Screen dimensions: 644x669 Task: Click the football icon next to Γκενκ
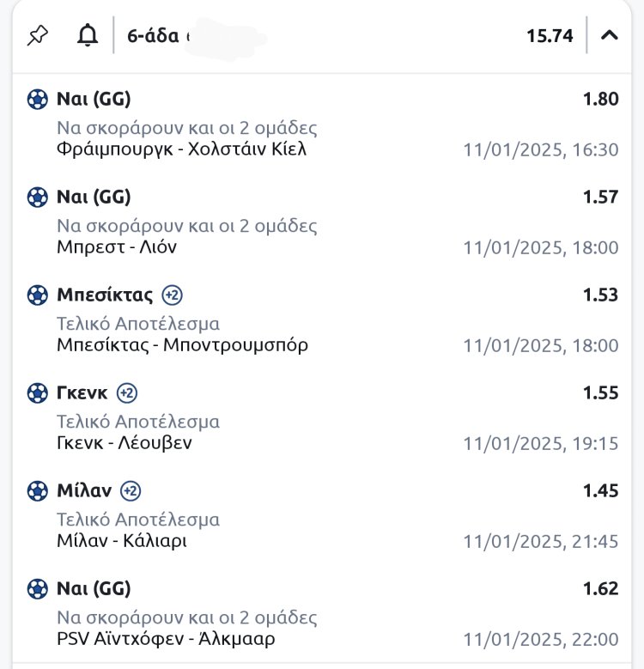coord(38,393)
